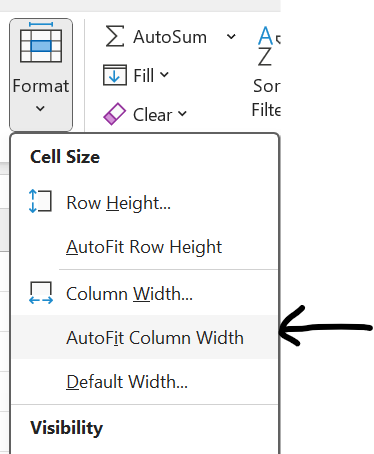Open the Fill dropdown chevron
The width and height of the screenshot is (374, 454).
click(164, 74)
